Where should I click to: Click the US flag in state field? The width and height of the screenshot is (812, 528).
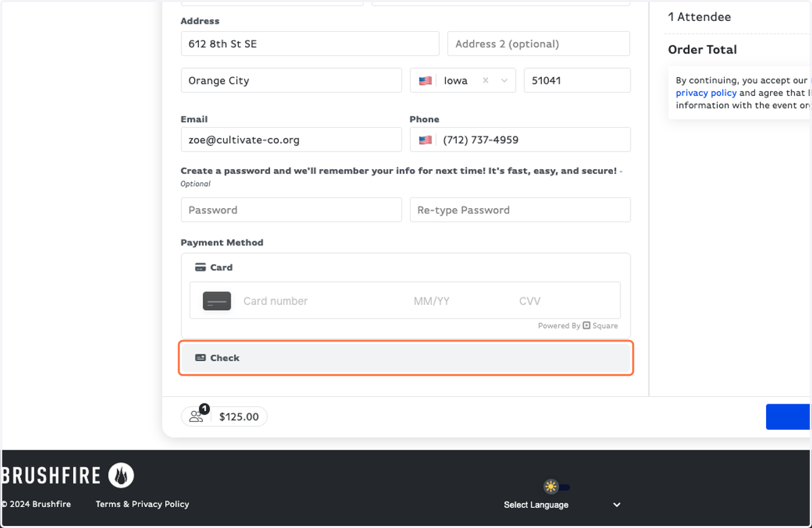tap(425, 80)
